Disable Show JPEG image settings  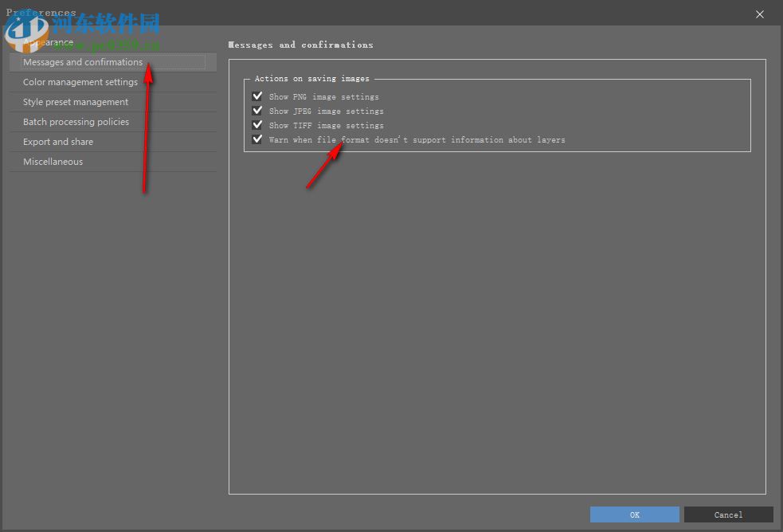pyautogui.click(x=257, y=110)
